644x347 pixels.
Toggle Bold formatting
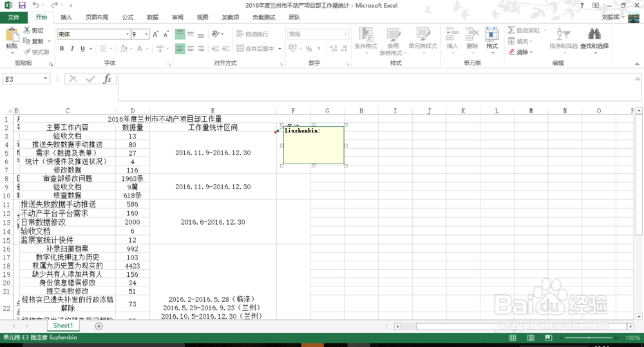click(x=62, y=48)
